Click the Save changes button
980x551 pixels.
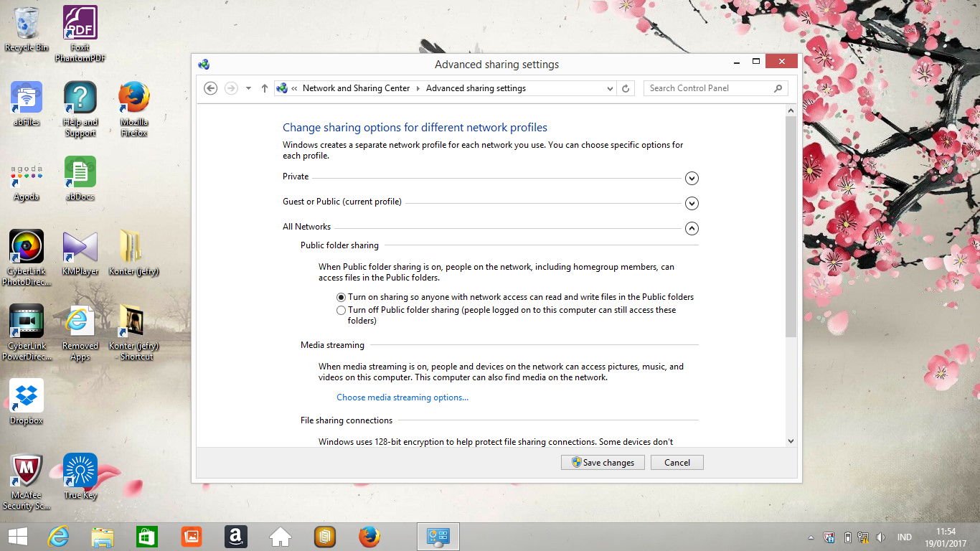pos(603,463)
